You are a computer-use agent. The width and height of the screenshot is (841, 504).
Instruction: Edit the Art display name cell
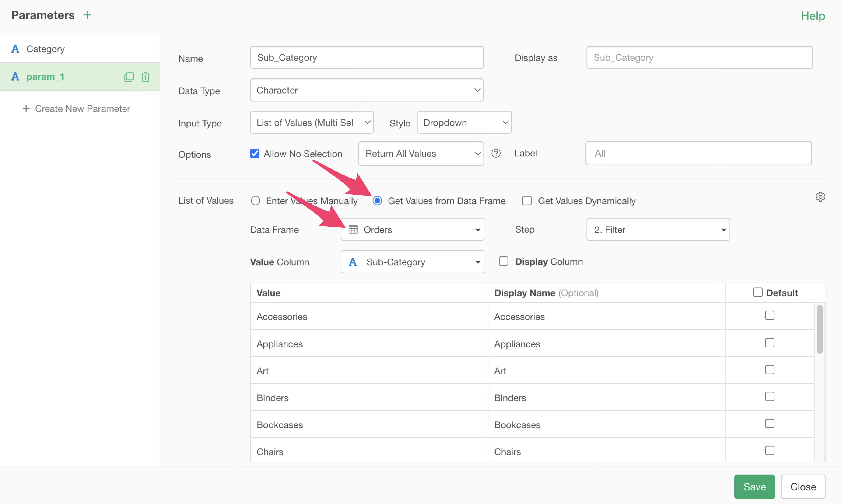606,371
